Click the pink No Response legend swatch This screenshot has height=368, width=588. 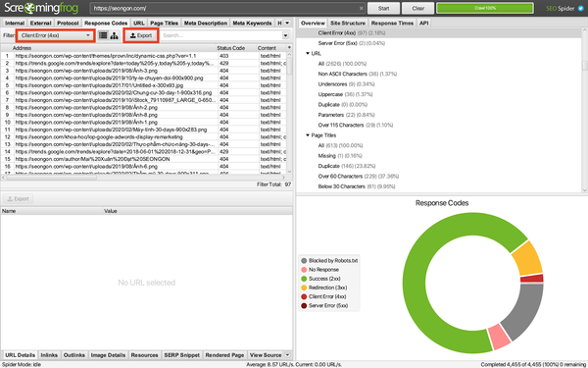[x=304, y=270]
